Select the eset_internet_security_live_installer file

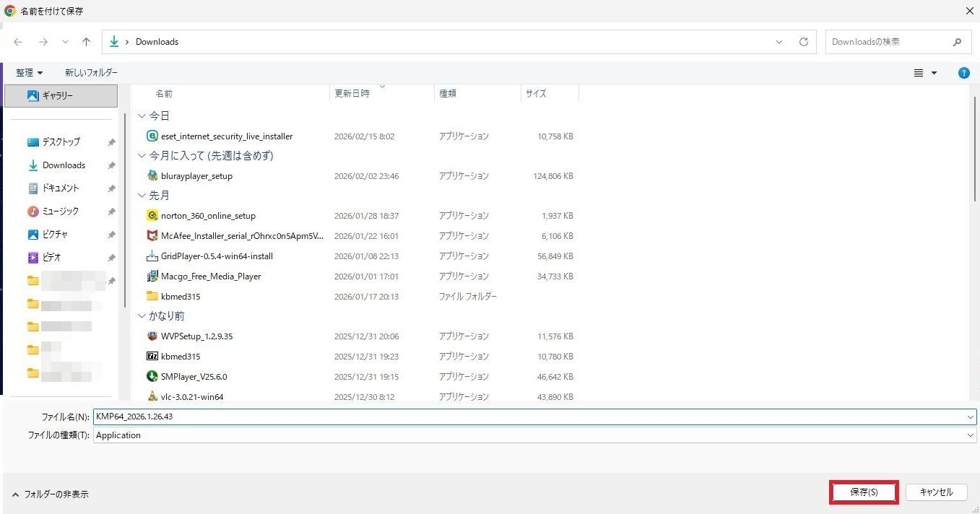226,136
